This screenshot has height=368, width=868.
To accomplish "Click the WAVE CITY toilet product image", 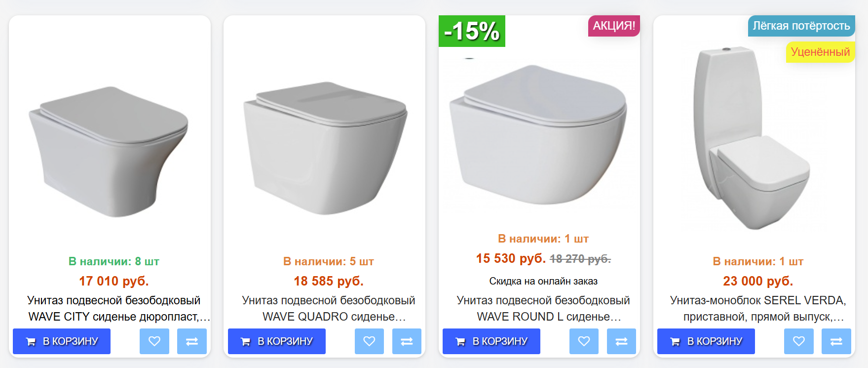I will click(110, 152).
